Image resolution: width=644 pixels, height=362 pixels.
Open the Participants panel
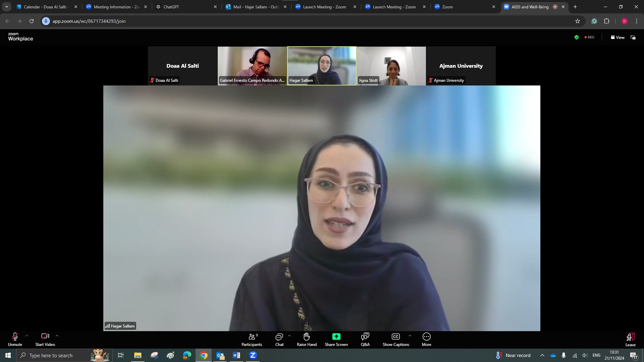tap(252, 339)
